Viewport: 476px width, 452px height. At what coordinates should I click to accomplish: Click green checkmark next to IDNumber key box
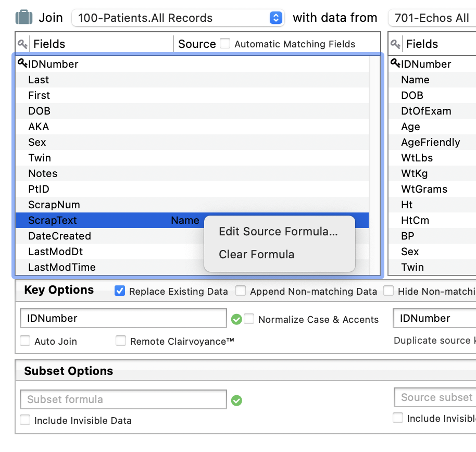click(236, 319)
